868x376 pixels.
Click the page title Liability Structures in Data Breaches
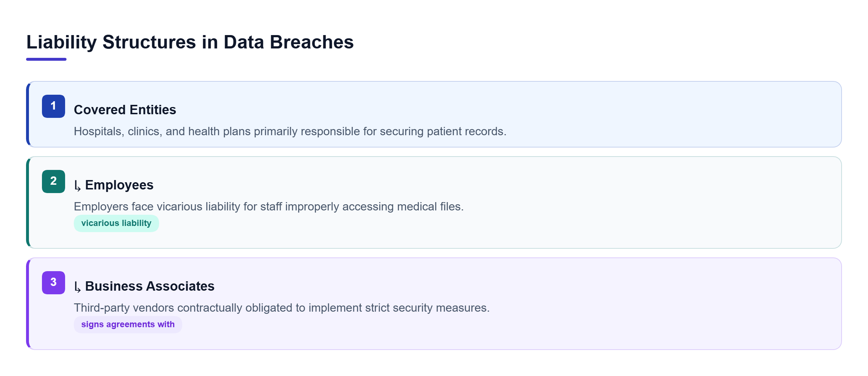(x=190, y=42)
